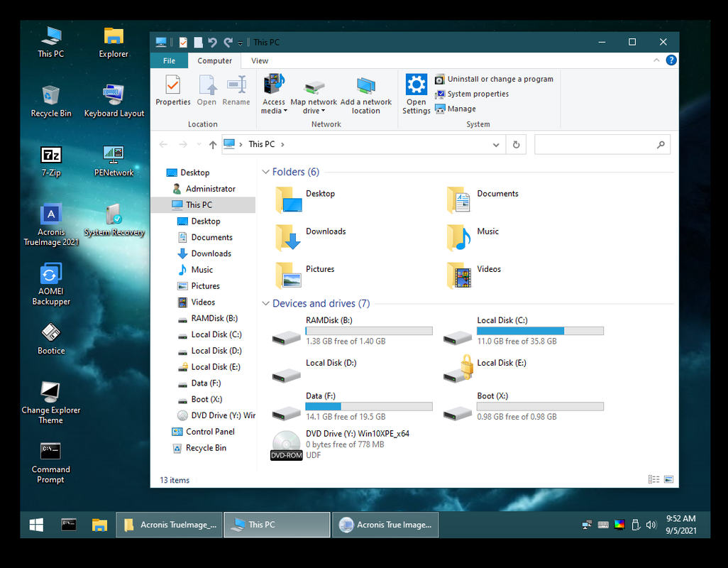728x568 pixels.
Task: Select the Pictures folder in content pane
Action: (306, 275)
